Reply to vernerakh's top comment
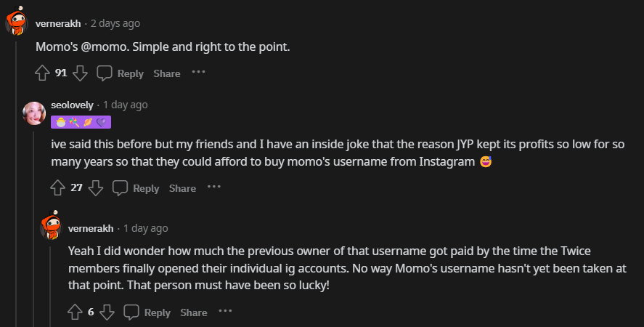This screenshot has height=327, width=644. (121, 73)
